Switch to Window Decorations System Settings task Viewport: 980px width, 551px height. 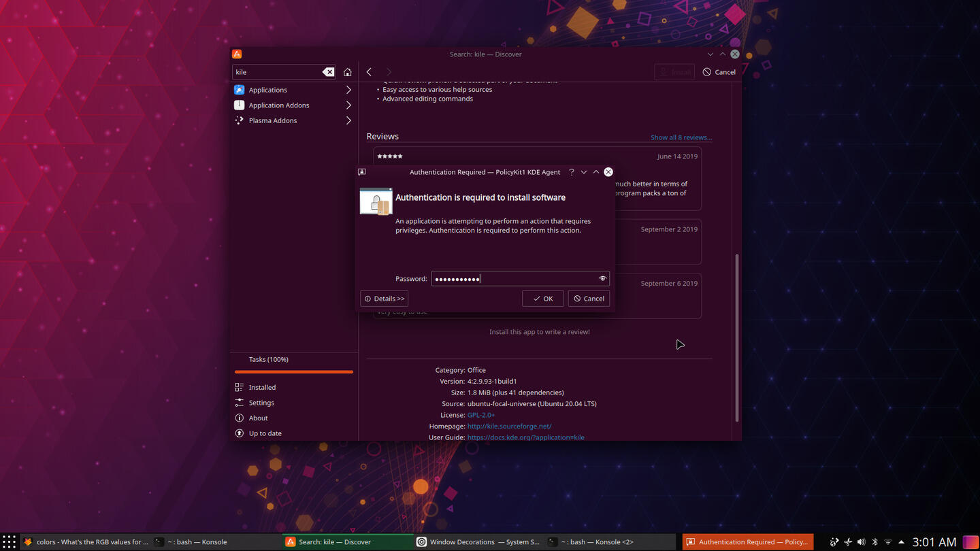(x=479, y=542)
